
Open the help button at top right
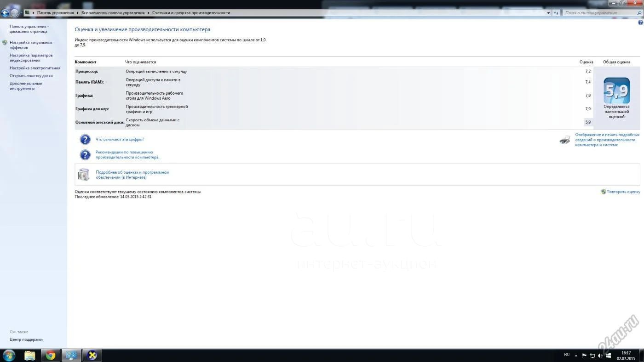(640, 22)
